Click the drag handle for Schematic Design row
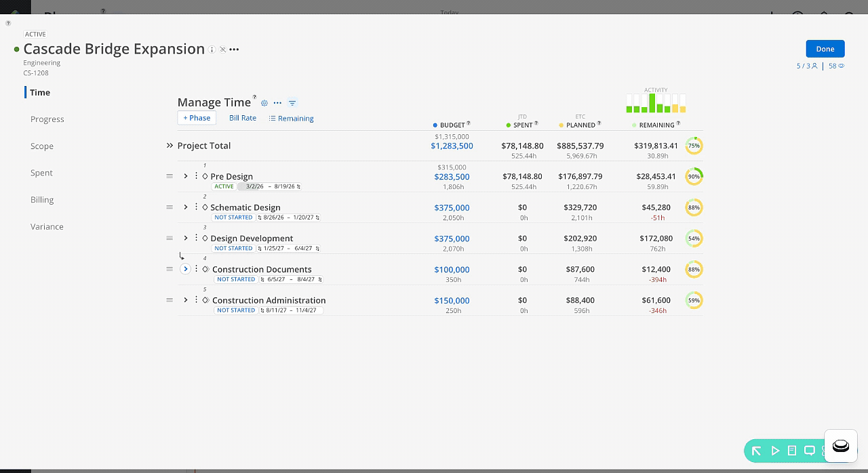The height and width of the screenshot is (473, 868). pyautogui.click(x=170, y=207)
